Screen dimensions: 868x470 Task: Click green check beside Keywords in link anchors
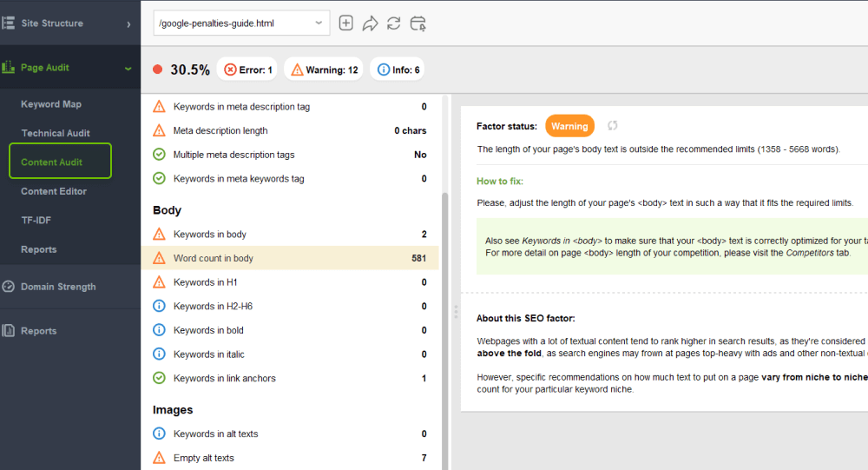[159, 378]
